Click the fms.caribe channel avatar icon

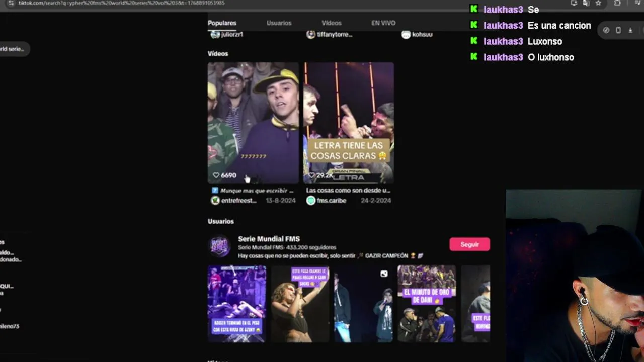click(311, 201)
